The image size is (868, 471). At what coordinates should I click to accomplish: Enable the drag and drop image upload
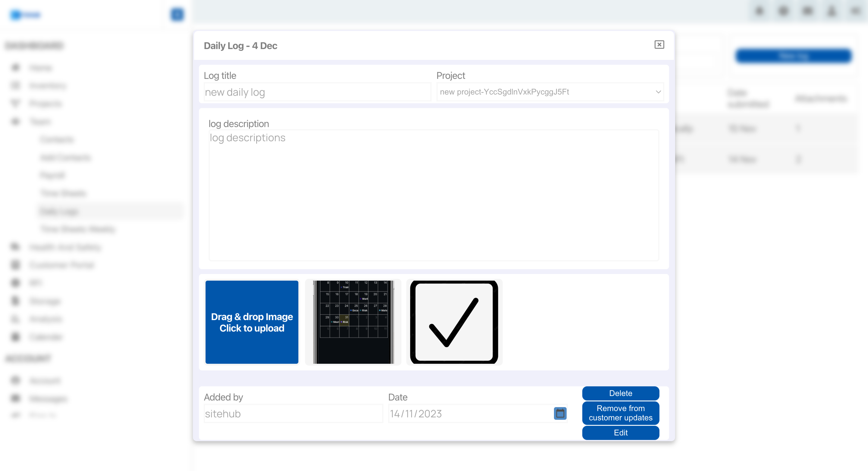click(x=251, y=322)
